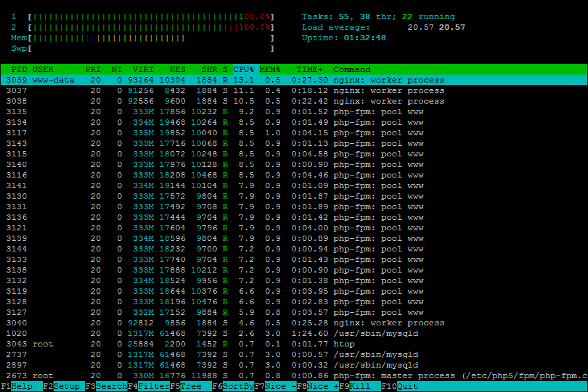Open the F4 Filter option
This screenshot has height=392, width=588.
point(149,386)
